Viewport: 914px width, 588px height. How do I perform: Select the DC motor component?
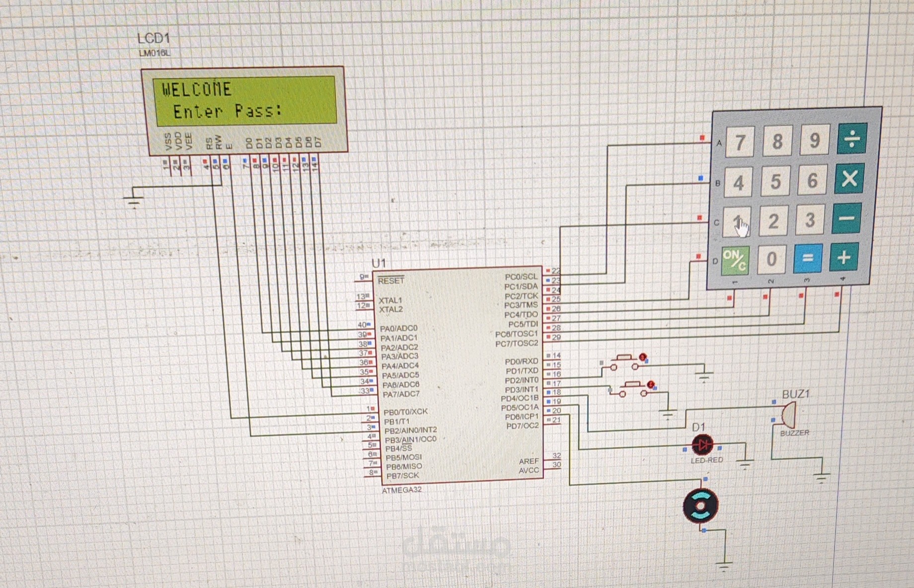click(700, 506)
